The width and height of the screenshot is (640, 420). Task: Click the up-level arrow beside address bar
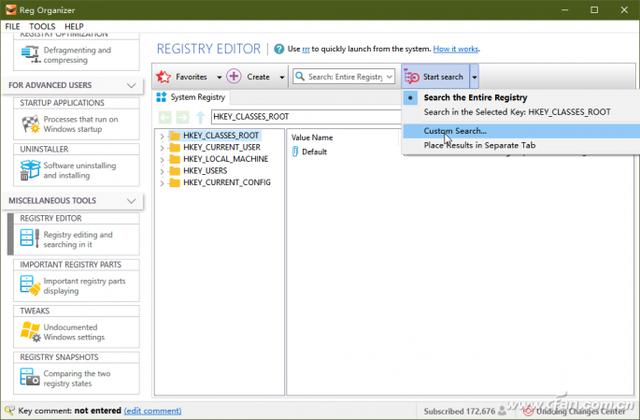point(199,116)
